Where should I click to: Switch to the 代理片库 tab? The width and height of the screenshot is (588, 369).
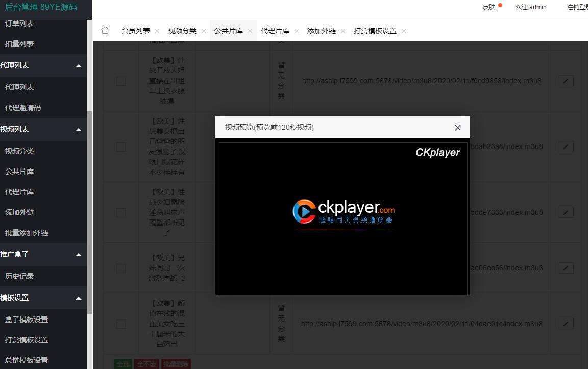coord(275,31)
